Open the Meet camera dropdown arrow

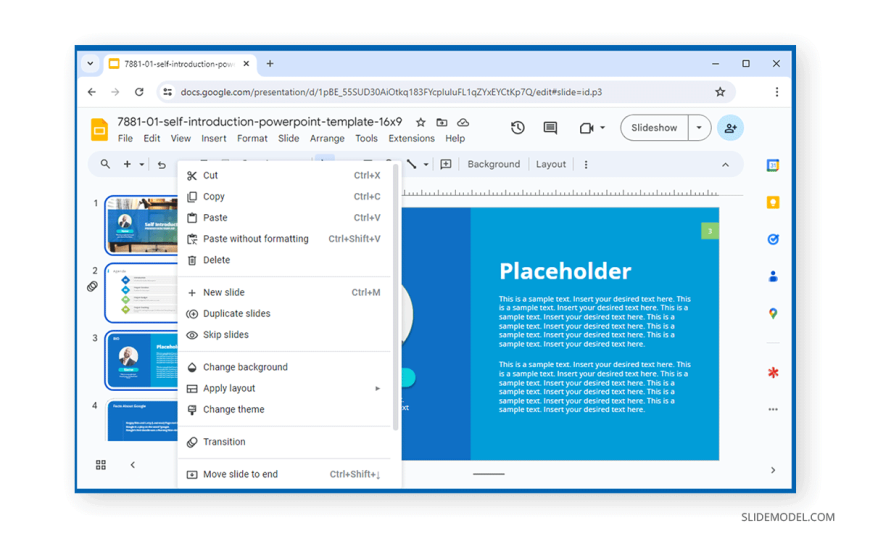coord(602,128)
